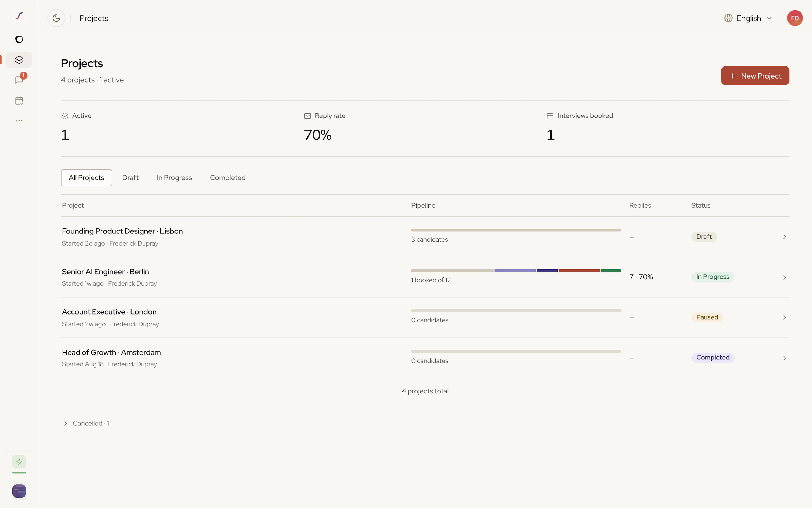Click the Pipeline column header
Viewport: 812px width, 508px height.
click(x=423, y=205)
